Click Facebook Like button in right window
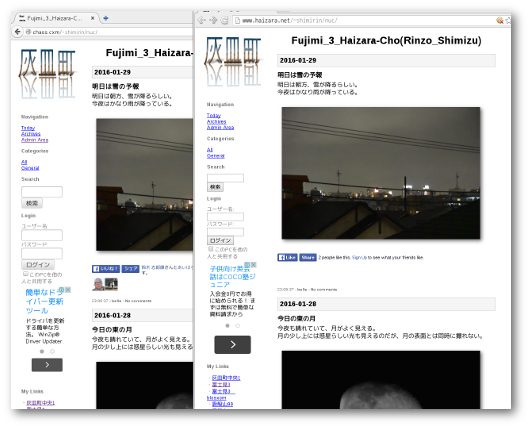Screen dimensions: 530x428 click(x=287, y=258)
